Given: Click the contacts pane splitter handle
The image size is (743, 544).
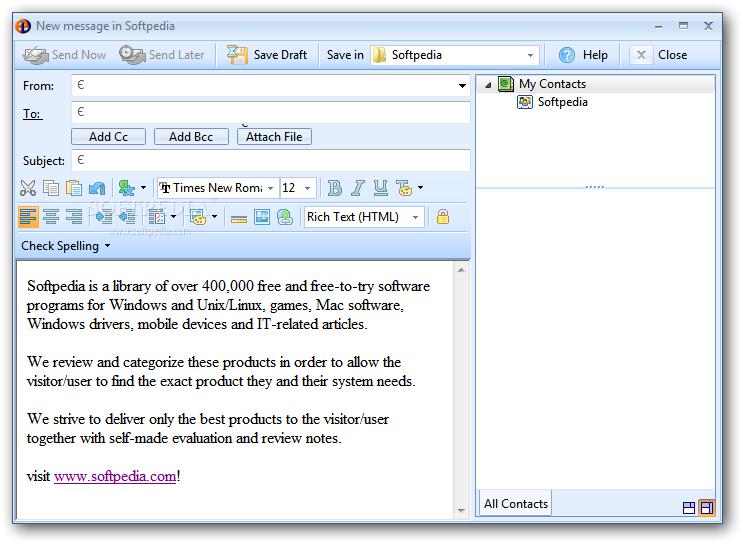Looking at the screenshot, I should click(595, 187).
